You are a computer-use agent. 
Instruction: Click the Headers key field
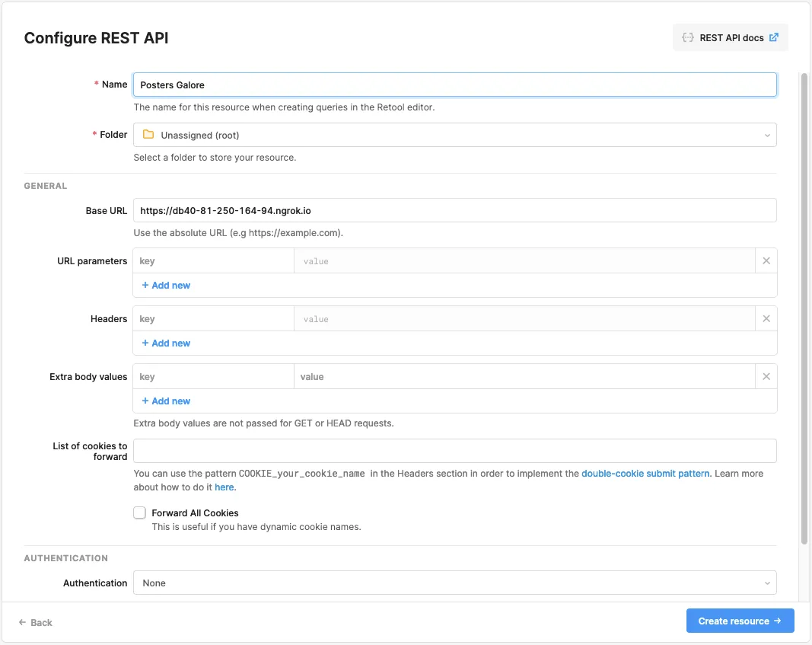click(x=213, y=318)
